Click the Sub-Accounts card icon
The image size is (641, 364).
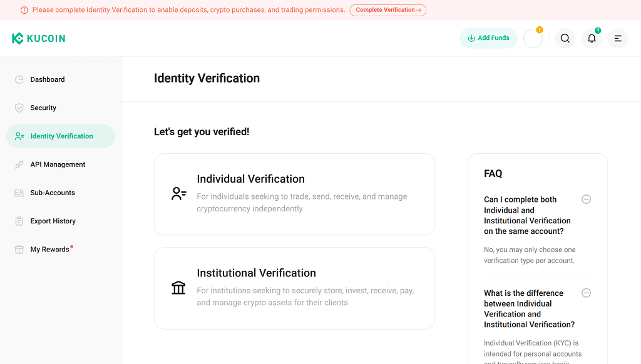19,193
